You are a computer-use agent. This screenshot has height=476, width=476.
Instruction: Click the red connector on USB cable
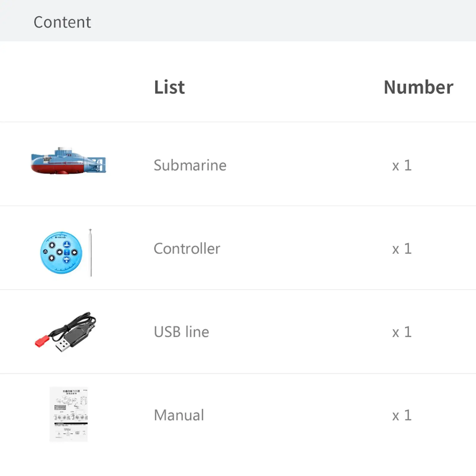[41, 341]
